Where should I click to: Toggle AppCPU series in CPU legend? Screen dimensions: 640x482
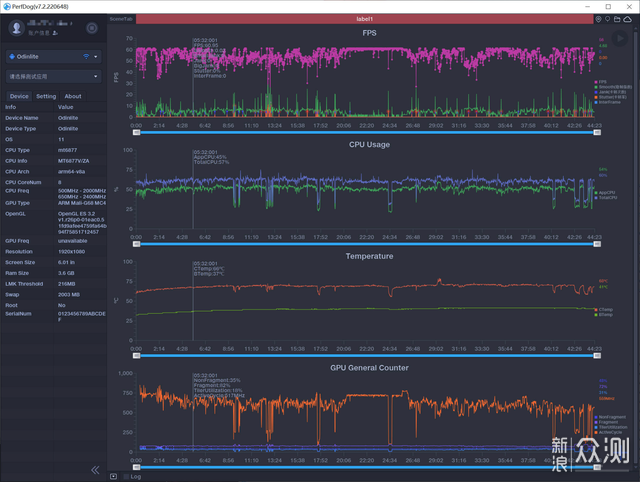click(x=605, y=193)
